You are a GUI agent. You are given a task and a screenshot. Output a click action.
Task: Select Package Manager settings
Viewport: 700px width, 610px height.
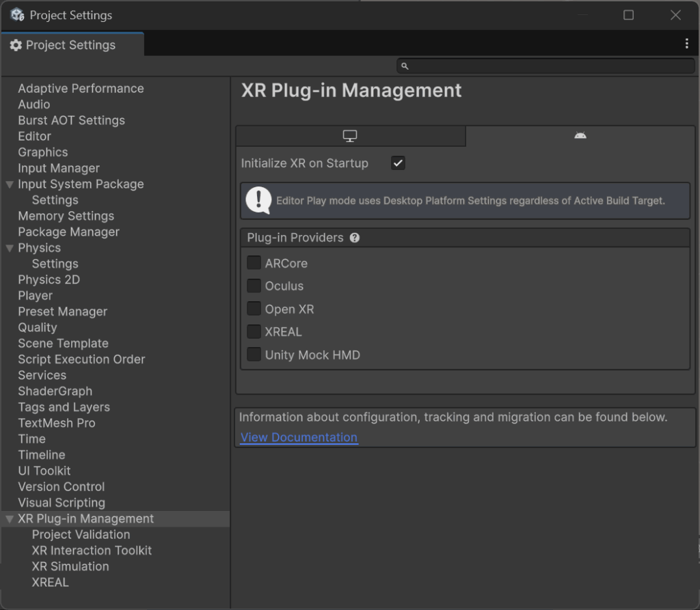pyautogui.click(x=69, y=232)
